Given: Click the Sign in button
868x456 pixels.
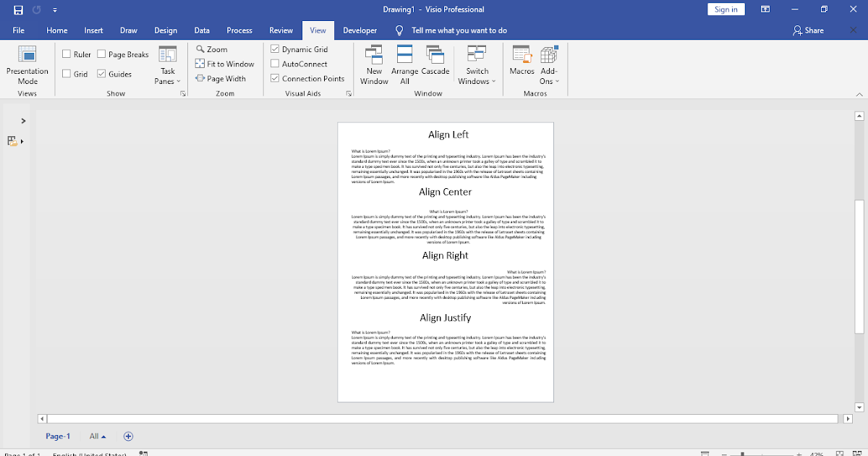Looking at the screenshot, I should point(726,9).
